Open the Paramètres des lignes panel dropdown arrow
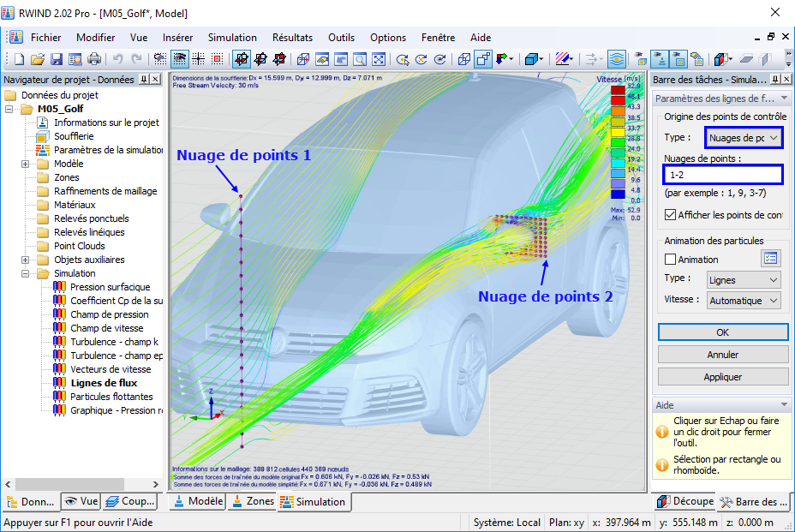795x532 pixels. point(784,98)
